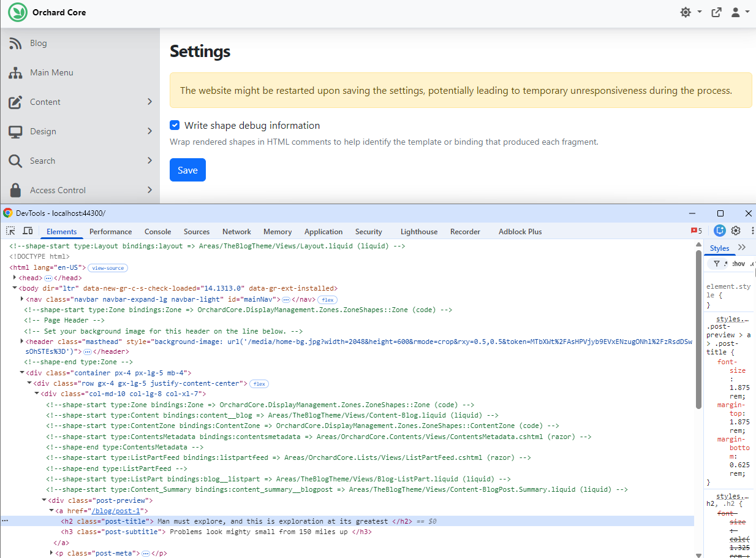Expand the Access Control sidebar chevron
The height and width of the screenshot is (558, 756).
click(149, 190)
